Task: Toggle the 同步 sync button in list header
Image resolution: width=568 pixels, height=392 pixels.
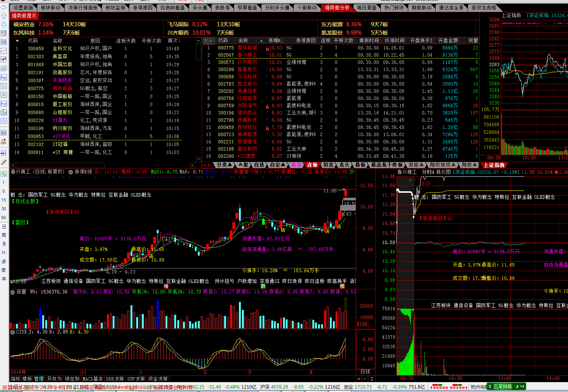Action: [208, 41]
